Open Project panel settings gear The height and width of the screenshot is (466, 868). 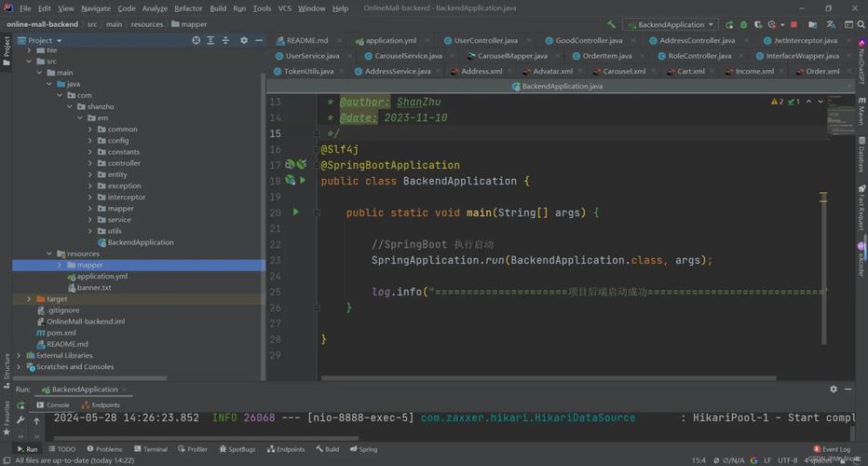pyautogui.click(x=244, y=40)
